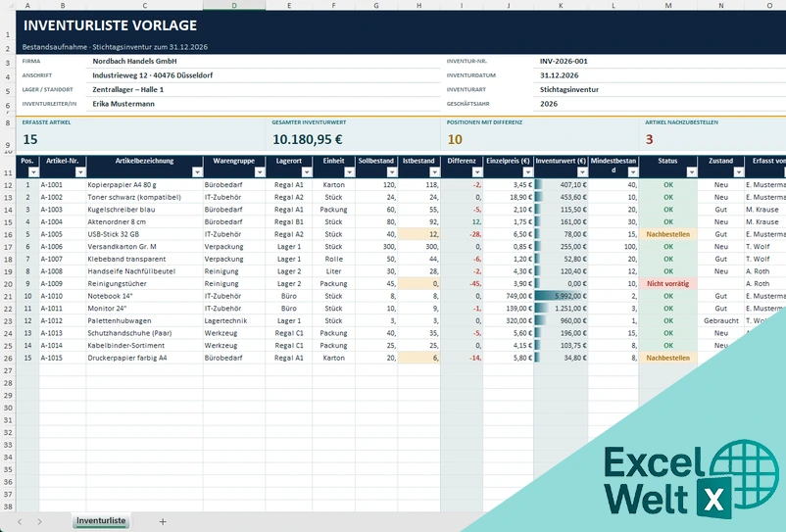Viewport: 786px width, 532px height.
Task: Open the Sollbestand filter dropdown
Action: click(x=391, y=172)
